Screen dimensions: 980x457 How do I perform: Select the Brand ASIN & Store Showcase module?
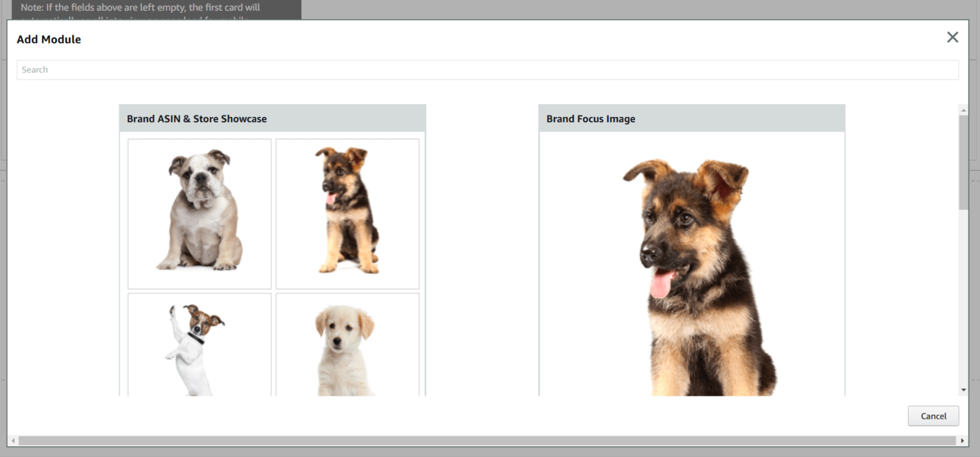[x=272, y=255]
